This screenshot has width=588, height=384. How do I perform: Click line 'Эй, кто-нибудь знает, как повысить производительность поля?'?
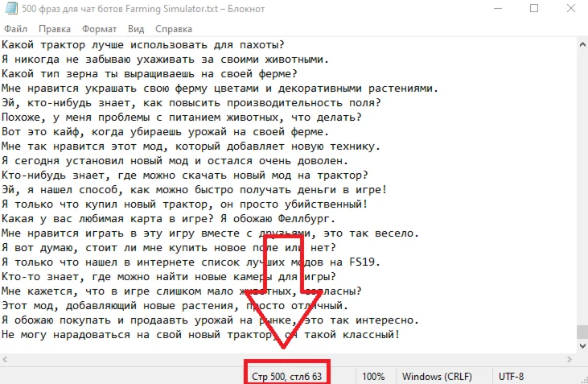pyautogui.click(x=191, y=103)
